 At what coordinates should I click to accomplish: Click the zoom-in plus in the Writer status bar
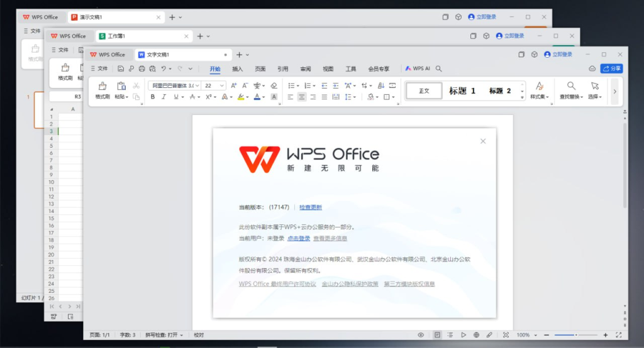(606, 335)
